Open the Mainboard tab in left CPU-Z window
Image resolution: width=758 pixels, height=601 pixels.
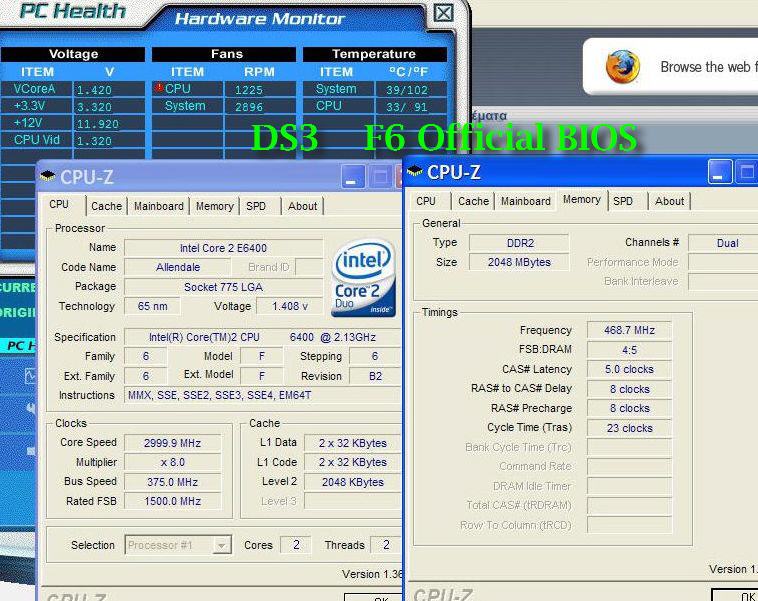pyautogui.click(x=159, y=206)
